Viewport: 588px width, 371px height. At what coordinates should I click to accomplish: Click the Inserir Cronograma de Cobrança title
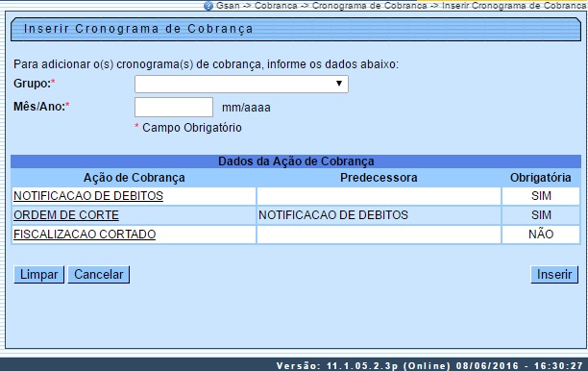click(138, 29)
